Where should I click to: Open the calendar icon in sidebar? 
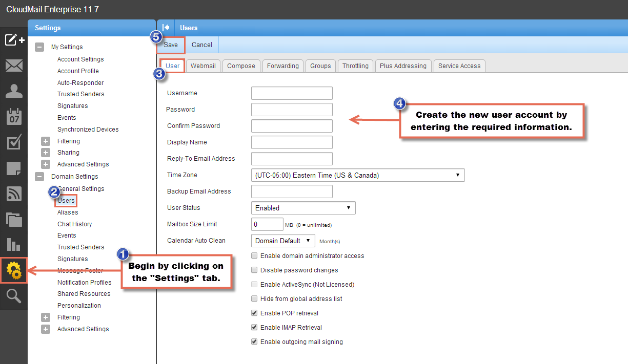coord(14,117)
